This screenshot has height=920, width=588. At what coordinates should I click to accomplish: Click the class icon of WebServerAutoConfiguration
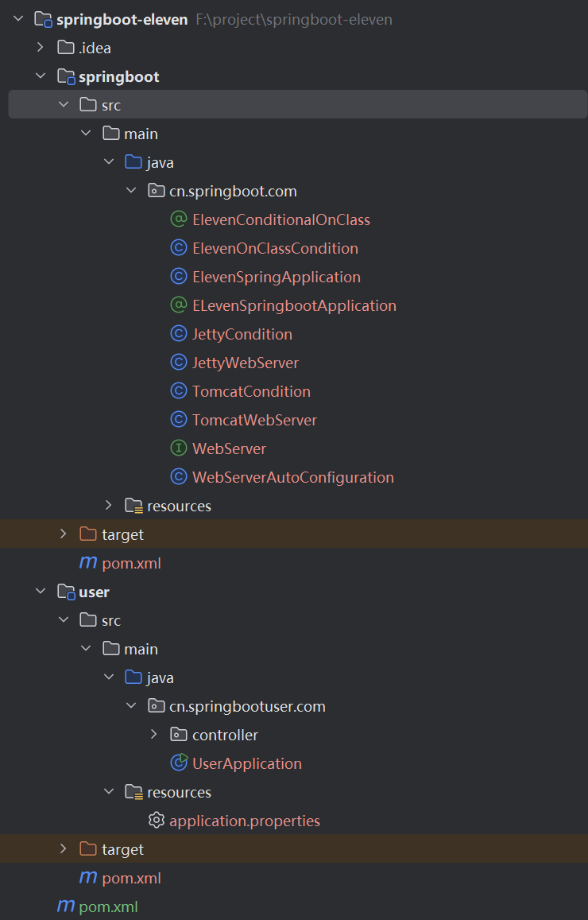pyautogui.click(x=178, y=477)
